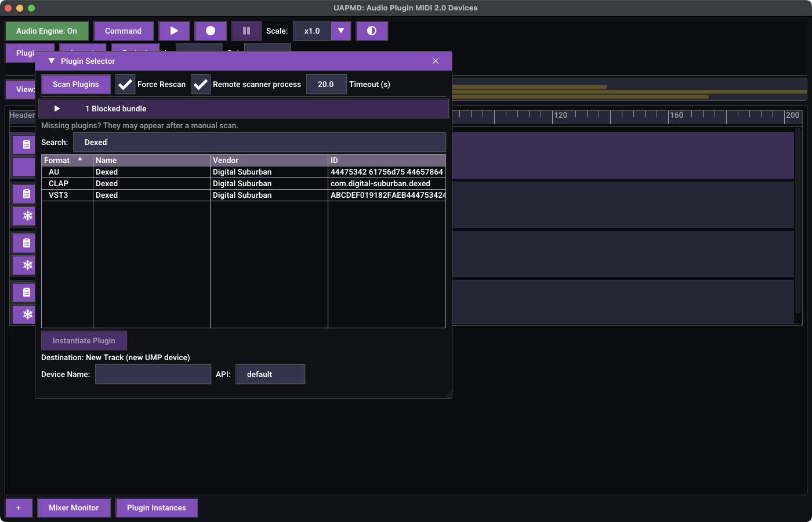Click the snowflake freeze icon on the second track
The image size is (812, 522).
(x=27, y=216)
